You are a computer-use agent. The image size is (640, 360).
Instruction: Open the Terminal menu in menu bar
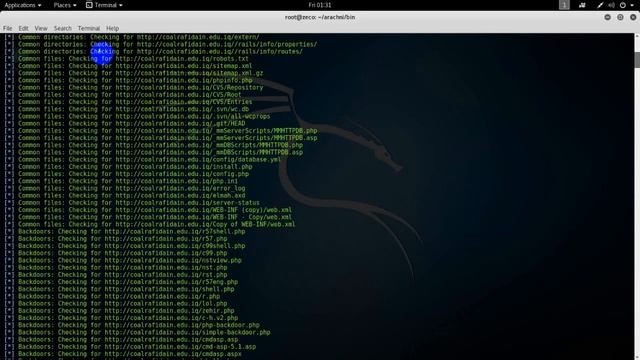click(89, 28)
